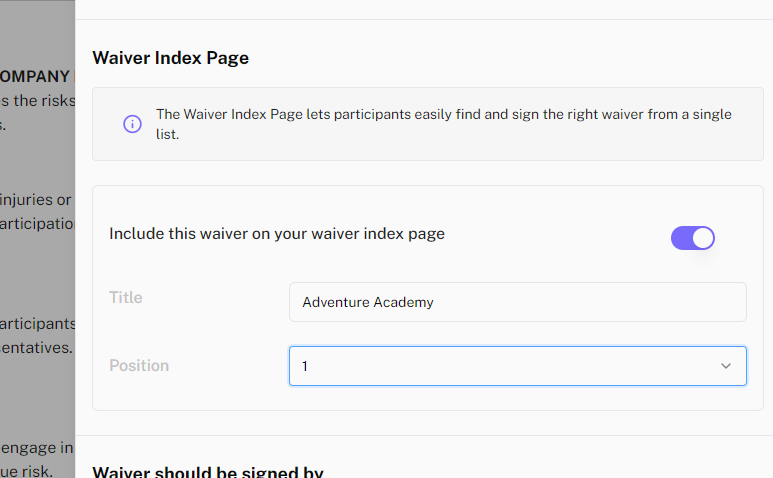Image resolution: width=773 pixels, height=478 pixels.
Task: Click the dimmed 'articipants' text above 'entatives.'
Action: pos(37,323)
